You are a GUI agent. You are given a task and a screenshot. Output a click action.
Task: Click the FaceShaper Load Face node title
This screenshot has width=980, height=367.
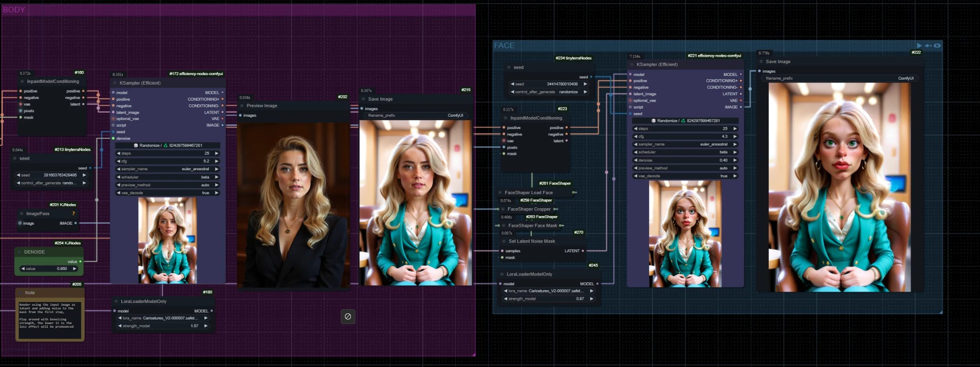pyautogui.click(x=528, y=193)
